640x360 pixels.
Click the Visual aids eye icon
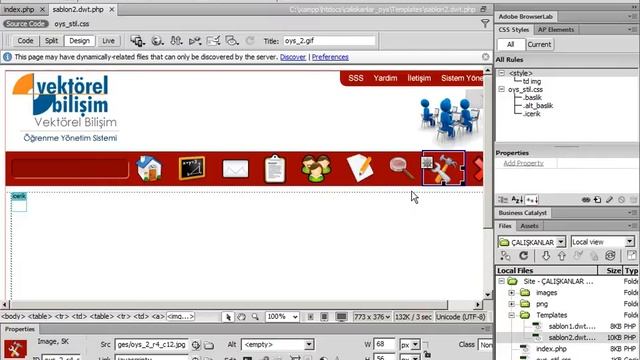click(x=232, y=41)
